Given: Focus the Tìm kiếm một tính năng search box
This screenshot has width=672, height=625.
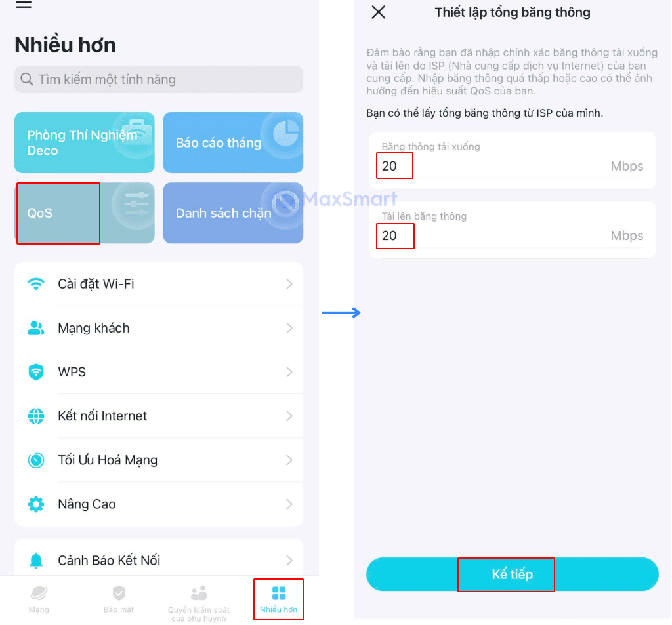Looking at the screenshot, I should point(159,79).
